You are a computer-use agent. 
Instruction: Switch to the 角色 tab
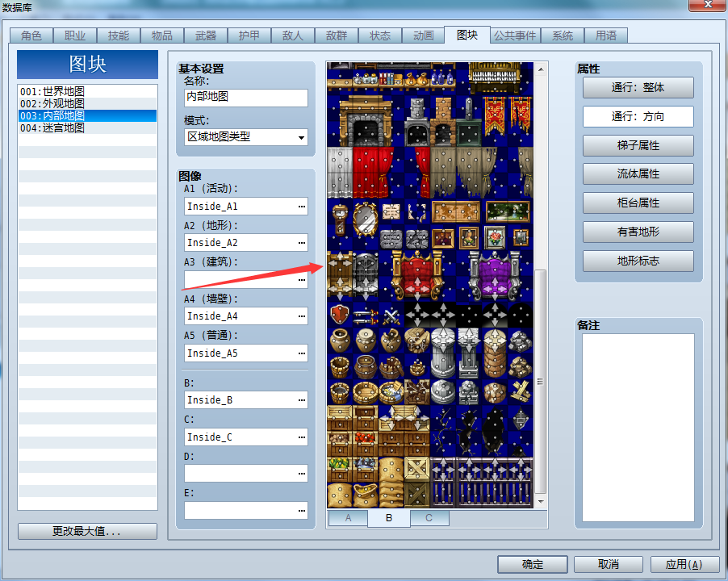(x=31, y=36)
